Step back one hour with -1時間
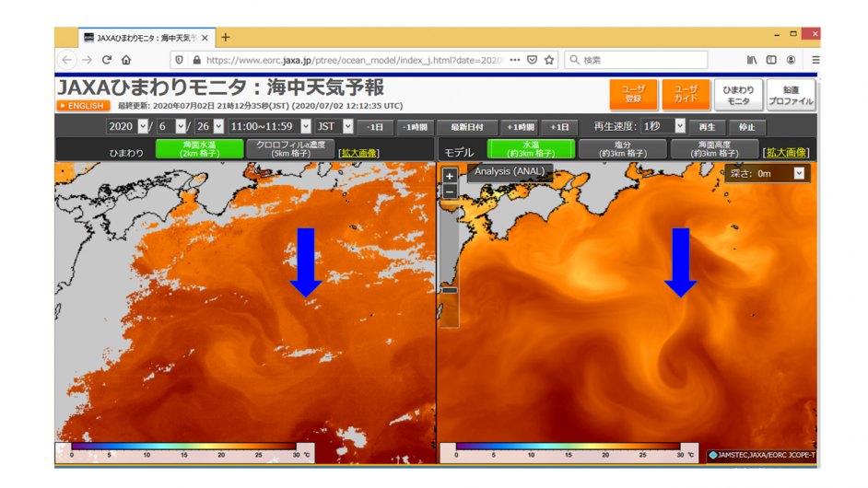This screenshot has height=488, width=868. (x=416, y=127)
